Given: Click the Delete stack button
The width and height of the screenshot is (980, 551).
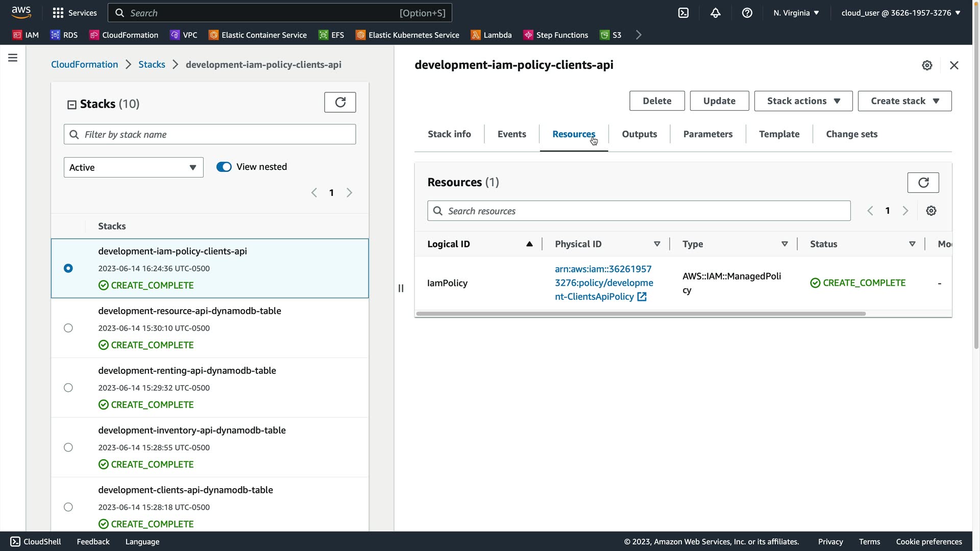Looking at the screenshot, I should click(656, 101).
